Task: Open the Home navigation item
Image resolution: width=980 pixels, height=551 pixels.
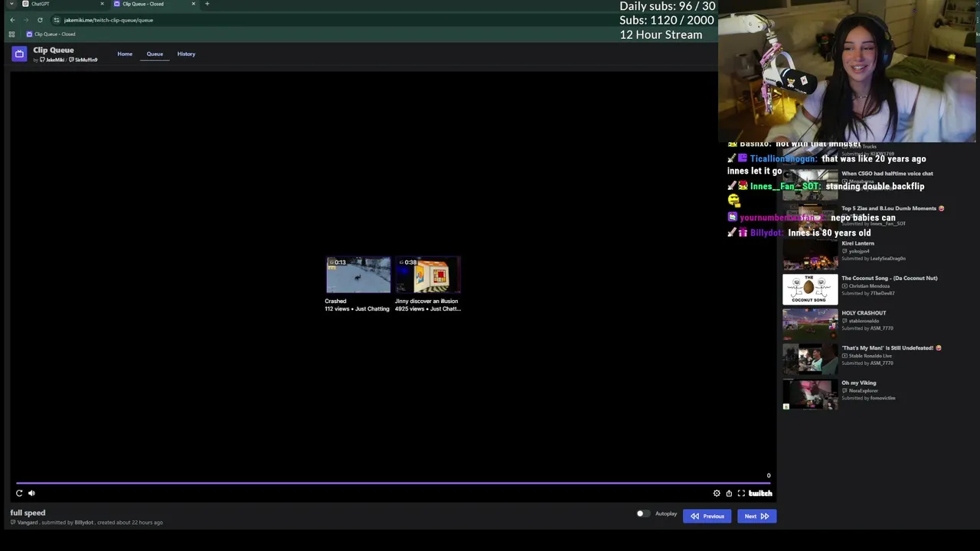Action: [x=125, y=54]
